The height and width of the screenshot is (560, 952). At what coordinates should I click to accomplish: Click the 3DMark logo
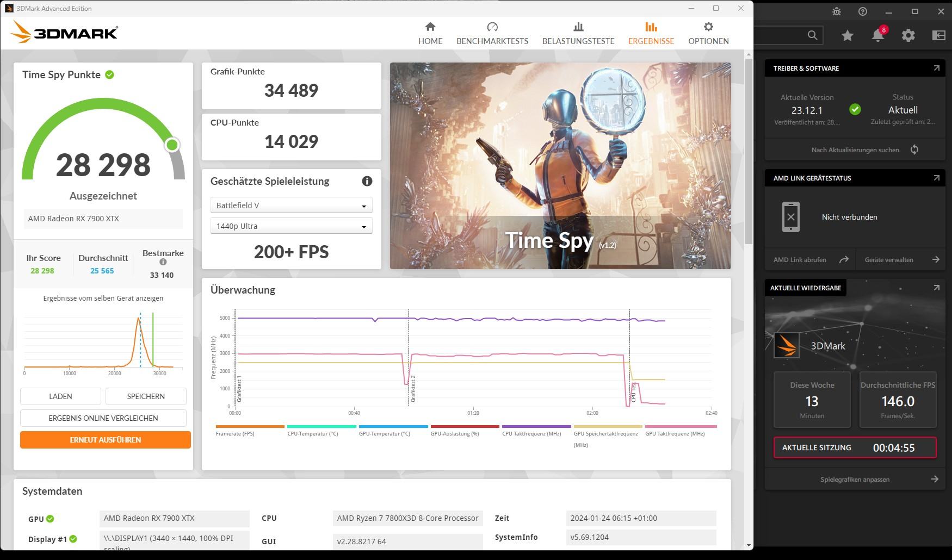click(x=64, y=32)
